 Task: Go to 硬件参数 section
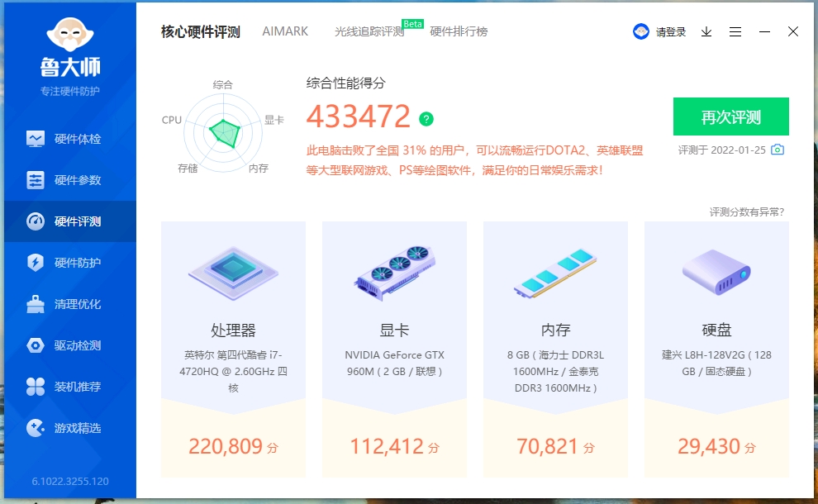pos(70,180)
